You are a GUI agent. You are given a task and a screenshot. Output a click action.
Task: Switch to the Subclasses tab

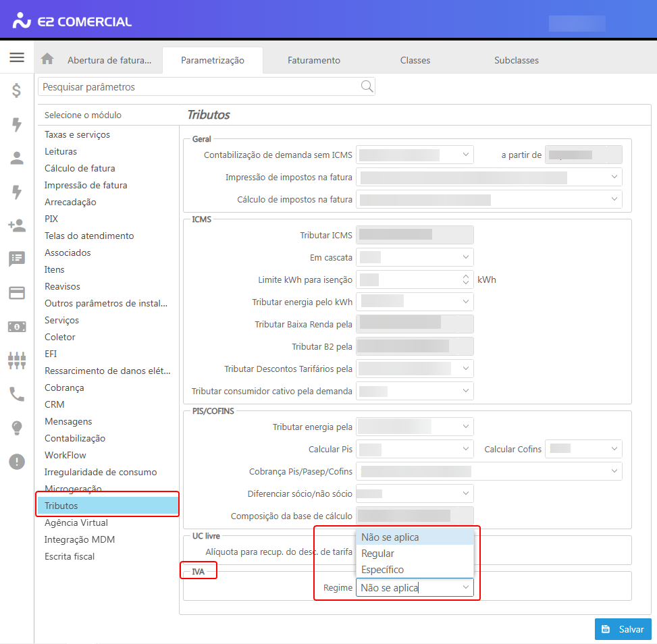point(516,60)
